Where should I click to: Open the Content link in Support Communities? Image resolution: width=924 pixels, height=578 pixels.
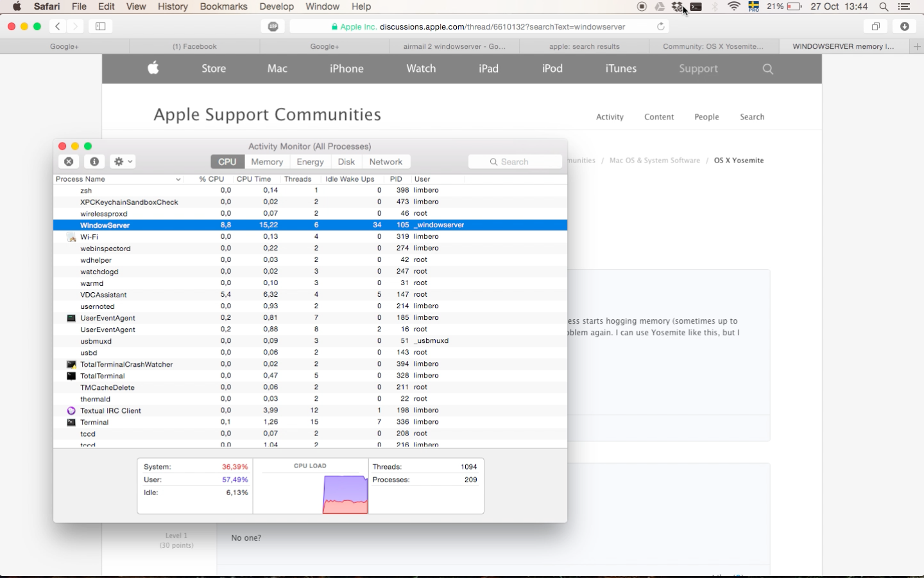click(659, 117)
